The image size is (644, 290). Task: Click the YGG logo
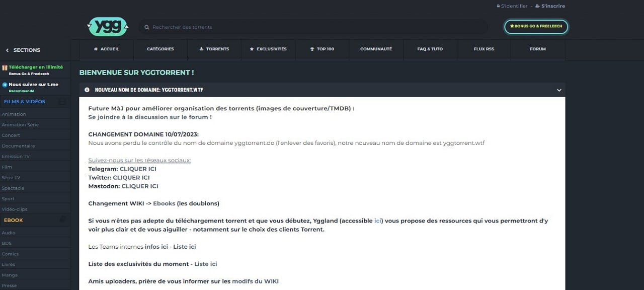[x=108, y=27]
